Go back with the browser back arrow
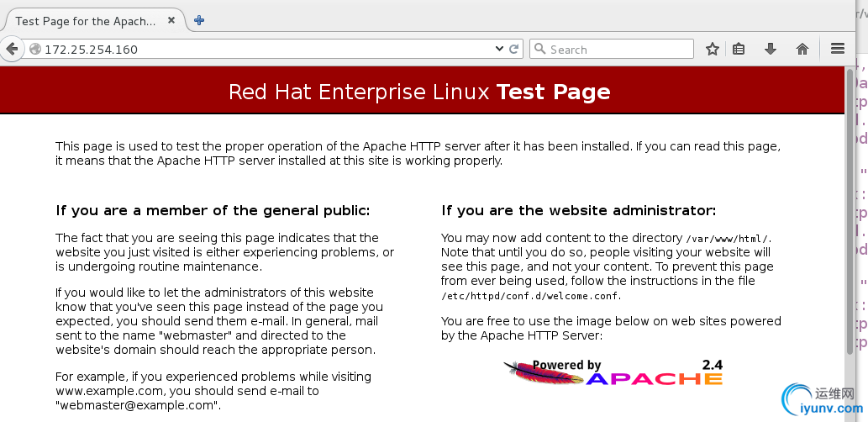Image resolution: width=868 pixels, height=422 pixels. click(x=11, y=49)
